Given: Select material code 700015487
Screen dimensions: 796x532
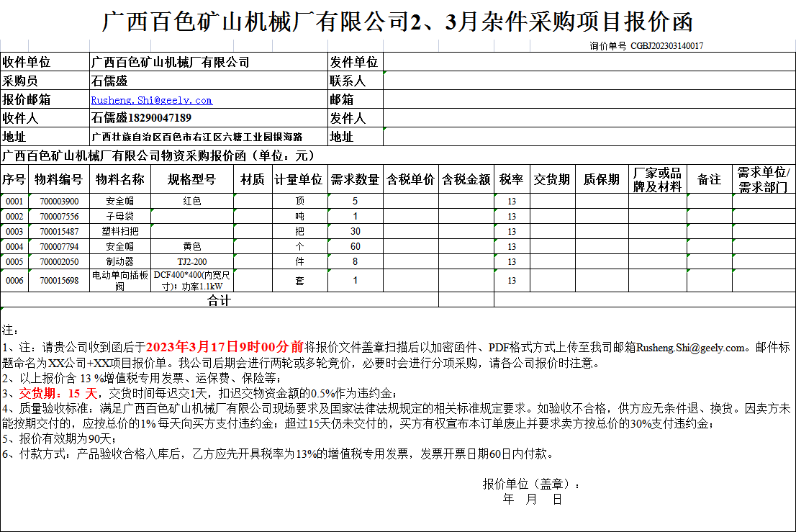Looking at the screenshot, I should point(59,232).
